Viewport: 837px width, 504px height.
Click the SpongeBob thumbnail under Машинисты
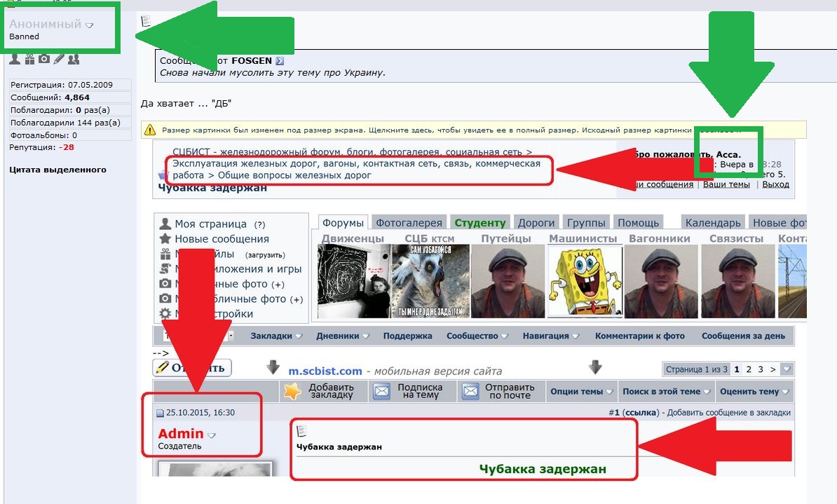583,282
